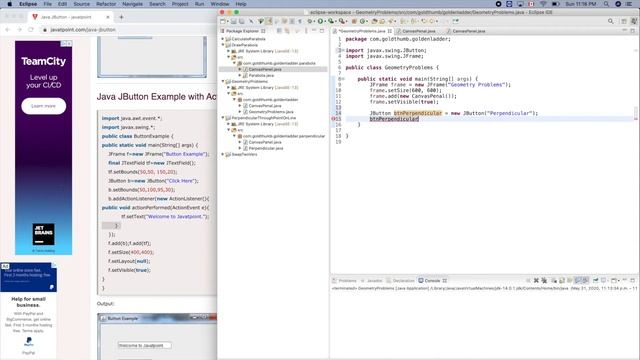
Task: Click the Open Perspective icon at toolbar right
Action: [x=624, y=21]
